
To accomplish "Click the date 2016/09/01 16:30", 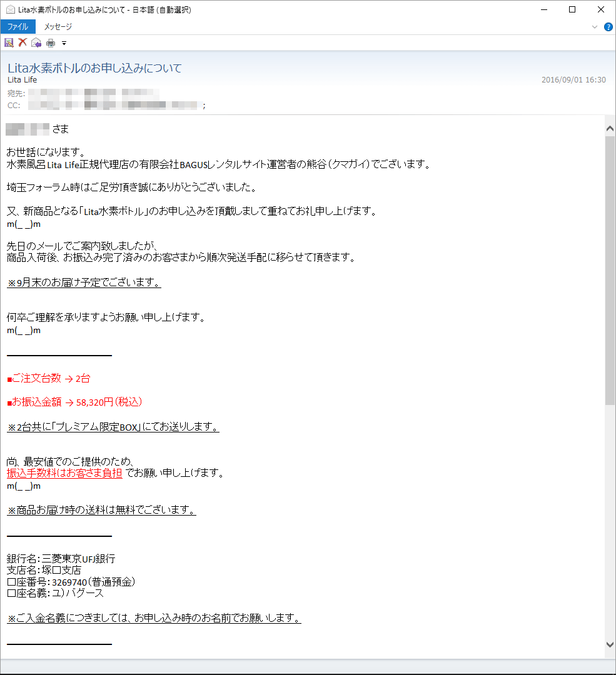I will click(573, 79).
